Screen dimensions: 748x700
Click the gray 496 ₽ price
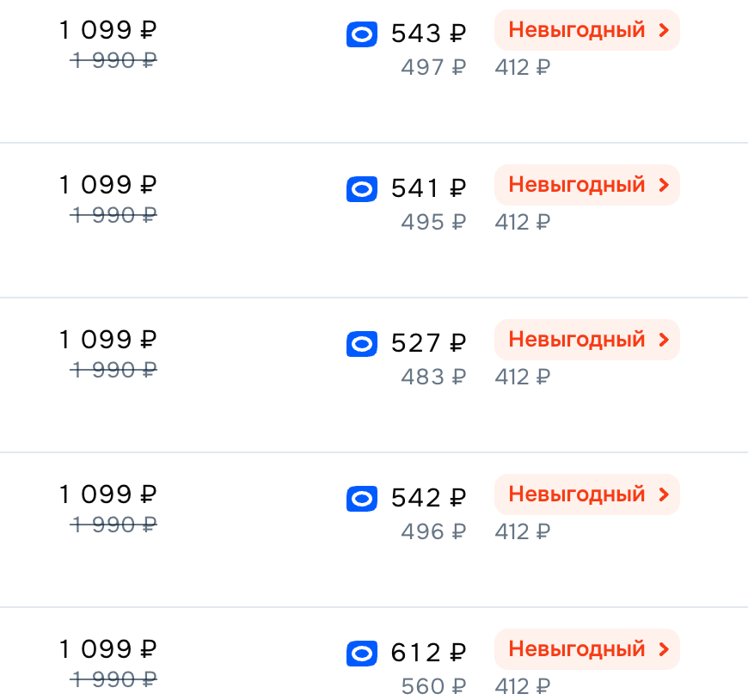432,532
